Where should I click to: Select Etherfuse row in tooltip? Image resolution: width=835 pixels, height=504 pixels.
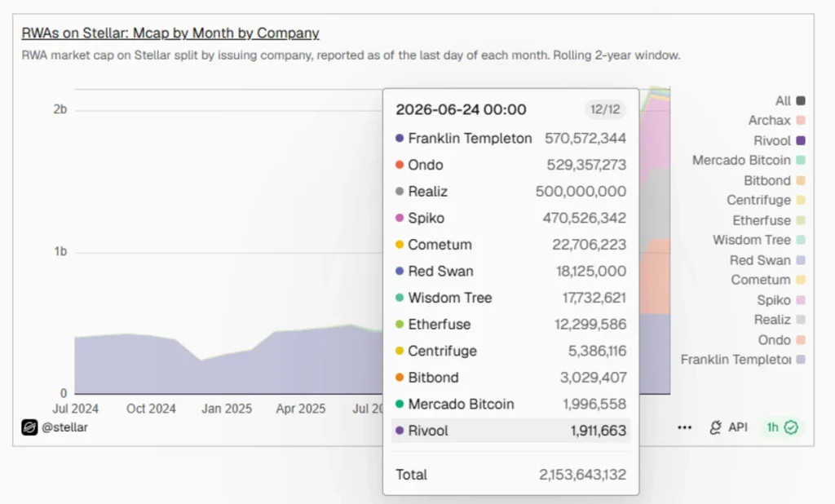(x=510, y=325)
